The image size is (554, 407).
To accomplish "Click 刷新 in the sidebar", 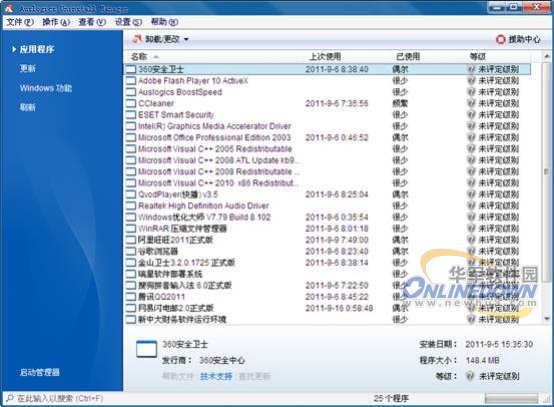I will click(28, 107).
